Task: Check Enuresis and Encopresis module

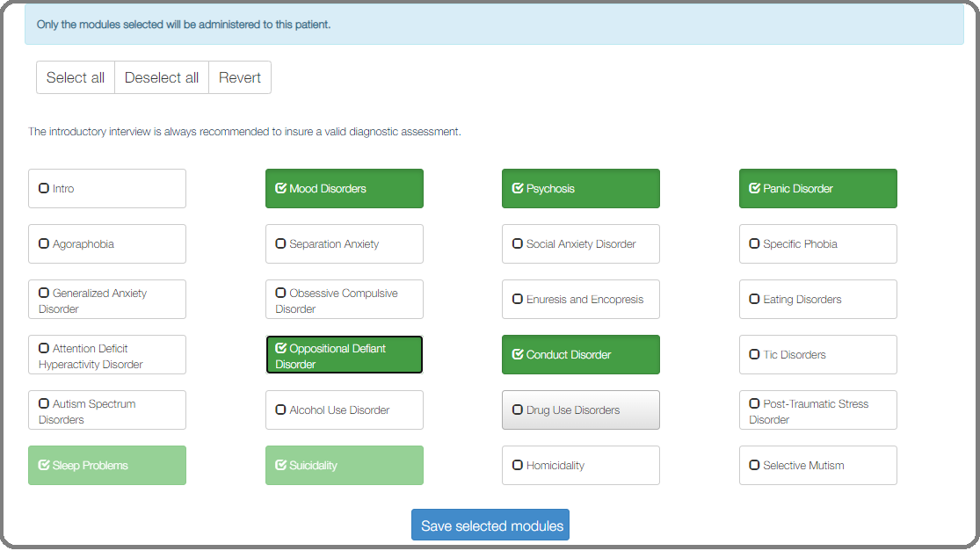Action: coord(581,300)
